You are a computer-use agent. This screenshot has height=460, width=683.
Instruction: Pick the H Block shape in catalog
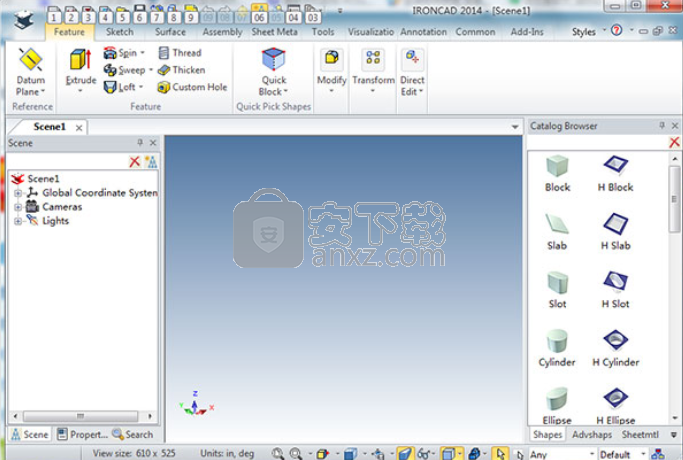615,173
